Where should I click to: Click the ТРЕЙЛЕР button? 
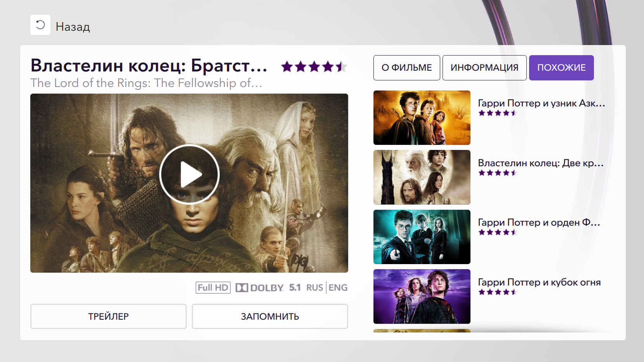click(108, 316)
